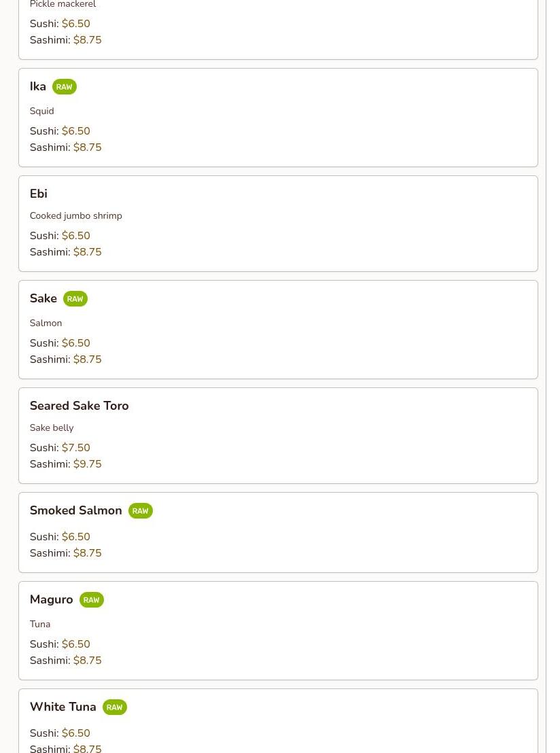Click the RAW badge next to Maguro
Viewport: 560px width, 753px height.
coord(91,600)
